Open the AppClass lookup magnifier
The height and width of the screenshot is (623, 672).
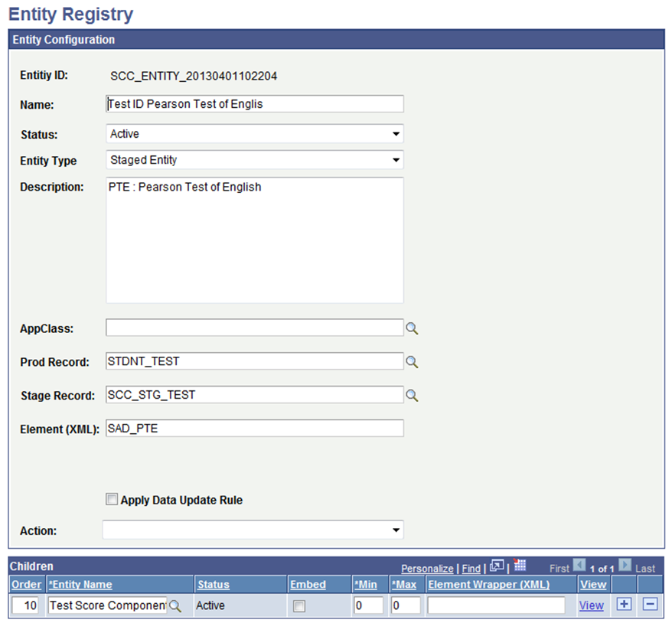[413, 328]
